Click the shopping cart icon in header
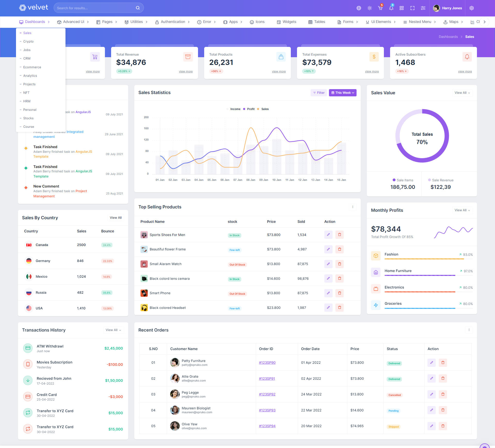The image size is (495, 448). (380, 8)
